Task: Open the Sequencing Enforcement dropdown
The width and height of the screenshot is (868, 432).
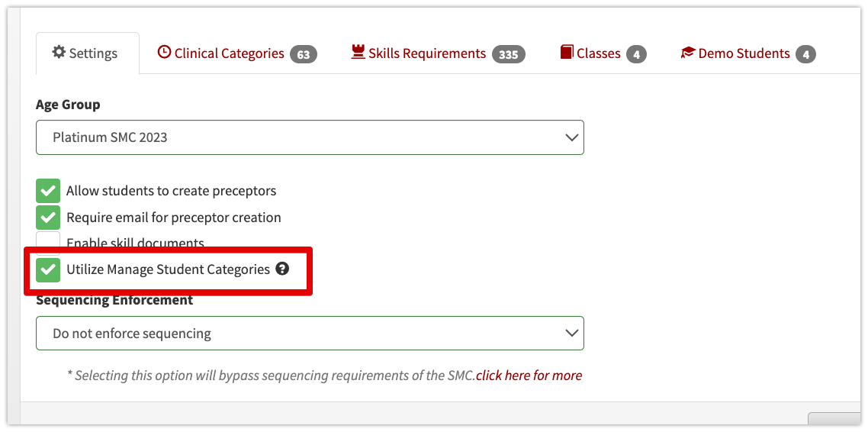Action: pyautogui.click(x=310, y=334)
